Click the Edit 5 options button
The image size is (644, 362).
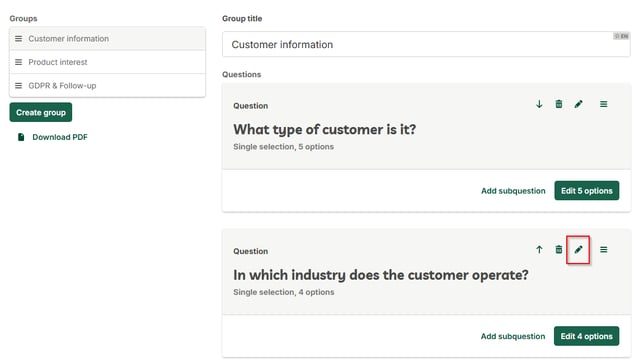click(586, 191)
